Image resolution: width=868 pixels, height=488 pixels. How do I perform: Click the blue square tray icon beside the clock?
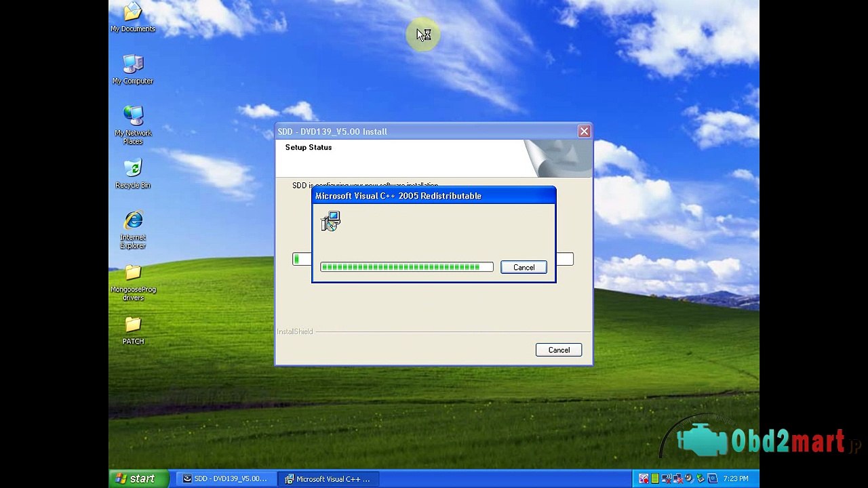coord(712,479)
